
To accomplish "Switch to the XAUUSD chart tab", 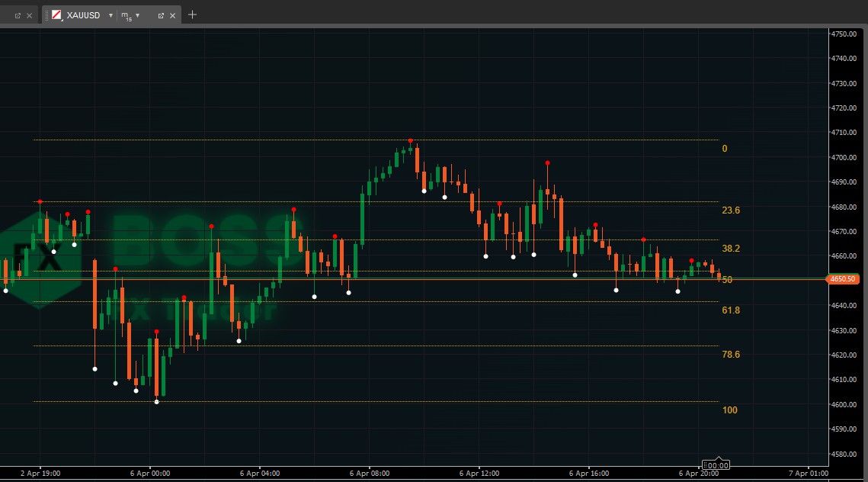I will [x=84, y=14].
